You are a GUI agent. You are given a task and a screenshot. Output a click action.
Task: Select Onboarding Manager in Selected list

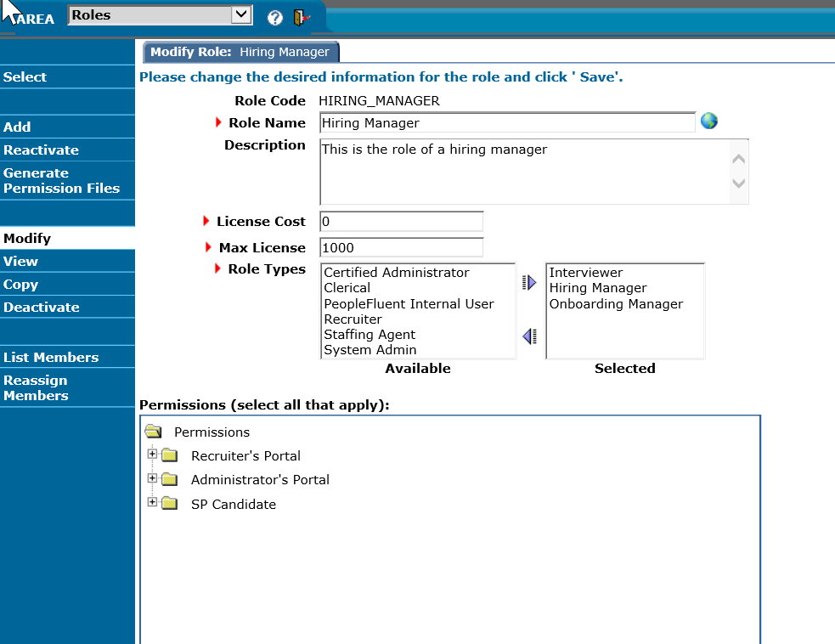(616, 303)
